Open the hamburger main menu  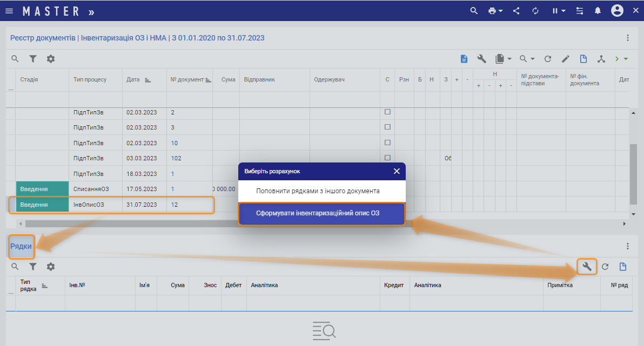9,11
